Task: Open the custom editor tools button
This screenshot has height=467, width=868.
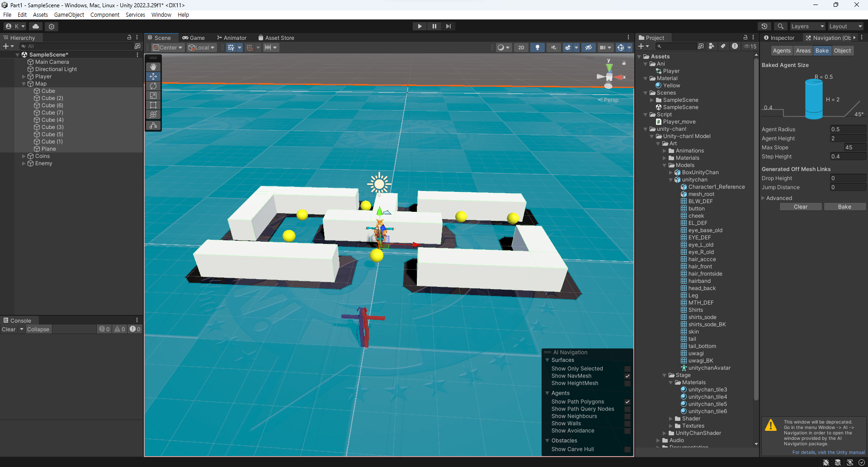Action: coord(153,125)
